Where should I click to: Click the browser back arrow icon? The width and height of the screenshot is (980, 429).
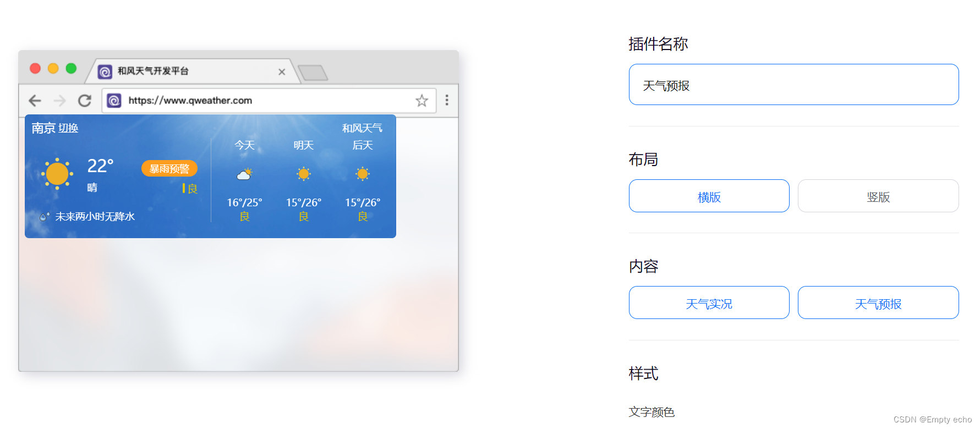[35, 101]
